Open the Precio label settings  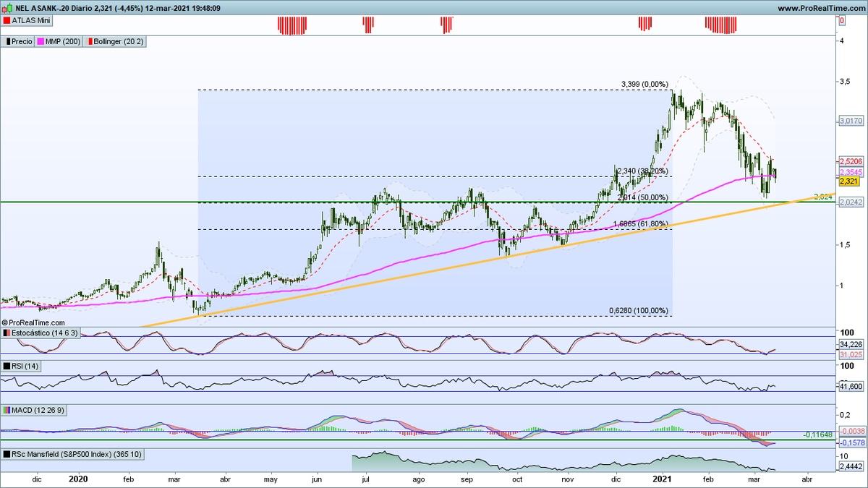pos(17,42)
